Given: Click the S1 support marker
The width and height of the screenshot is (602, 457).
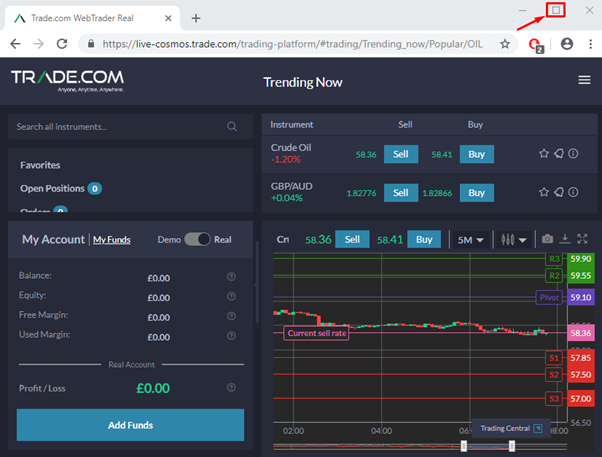Looking at the screenshot, I should click(554, 358).
